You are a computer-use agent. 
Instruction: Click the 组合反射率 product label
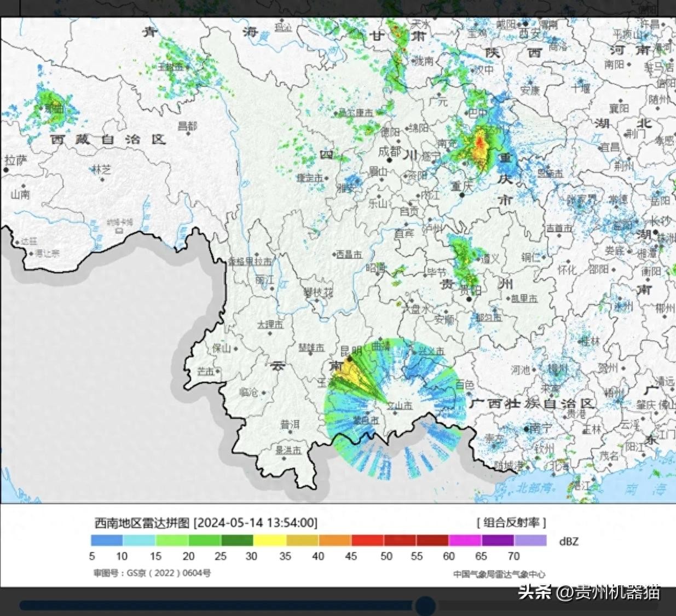511,522
